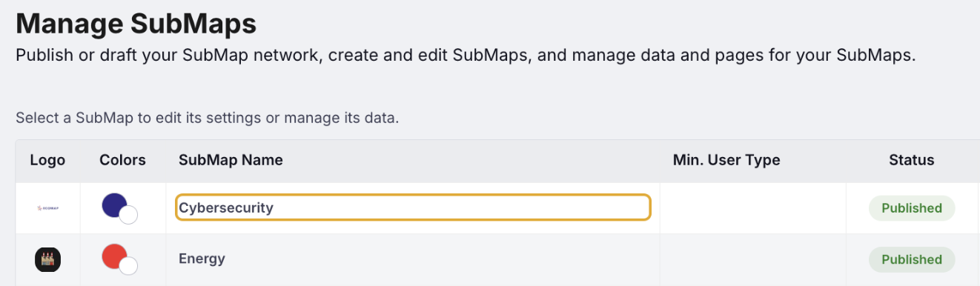Sort by the SubMap Name column header

(231, 160)
